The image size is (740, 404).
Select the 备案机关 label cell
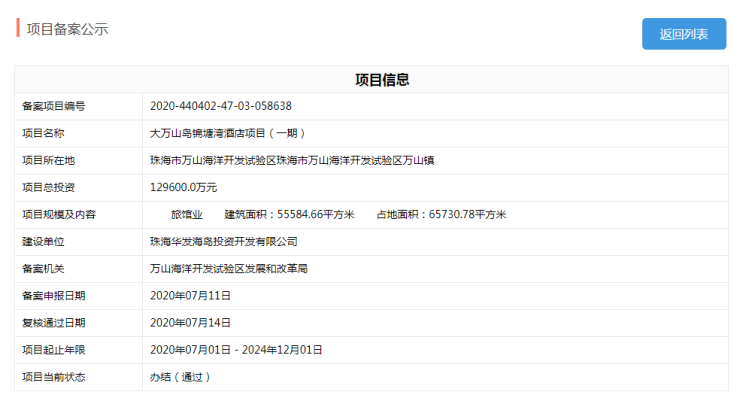pos(78,269)
